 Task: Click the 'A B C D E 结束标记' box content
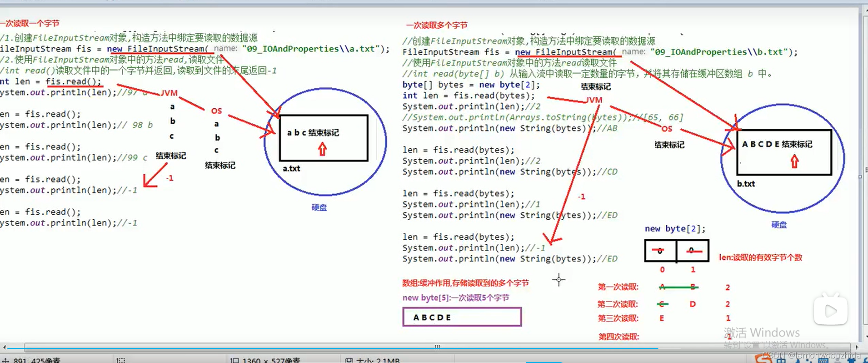777,144
